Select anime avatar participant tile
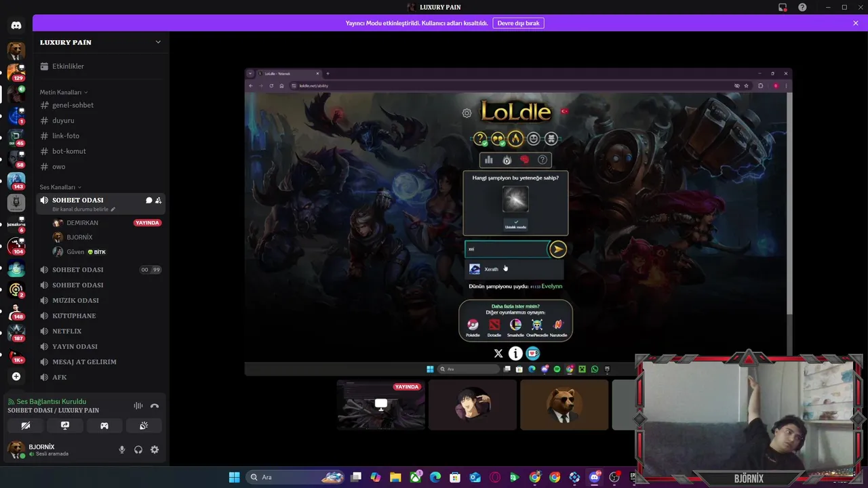Screen dimensions: 868x488 click(473, 405)
